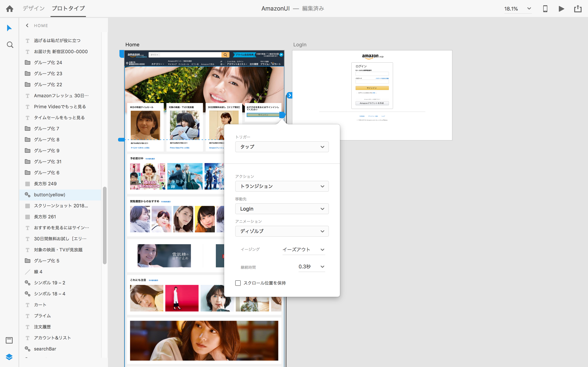Viewport: 588px width, 367px height.
Task: Switch to the プロトタイプ tab
Action: [x=68, y=8]
